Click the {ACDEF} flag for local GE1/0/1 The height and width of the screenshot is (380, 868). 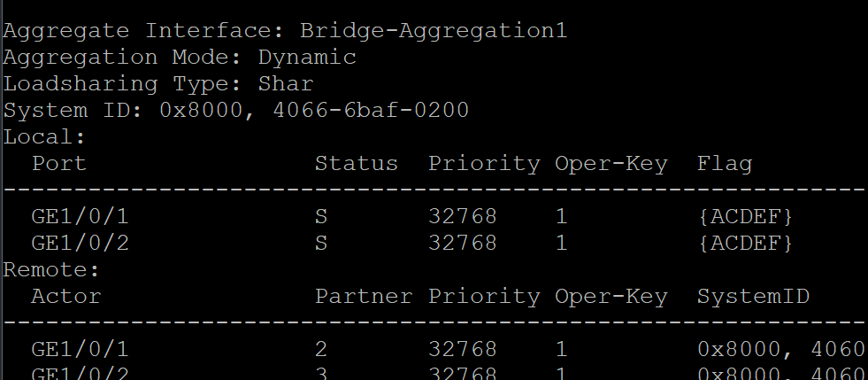(744, 217)
